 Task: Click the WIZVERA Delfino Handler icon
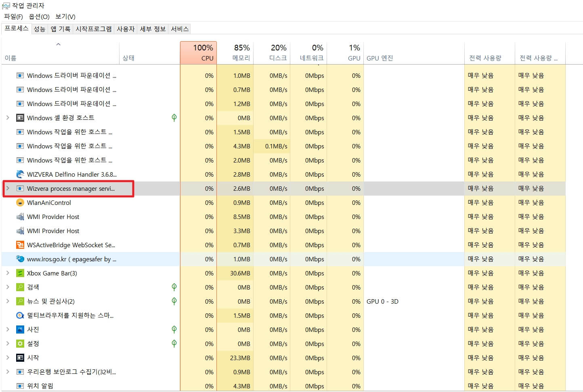(x=20, y=174)
